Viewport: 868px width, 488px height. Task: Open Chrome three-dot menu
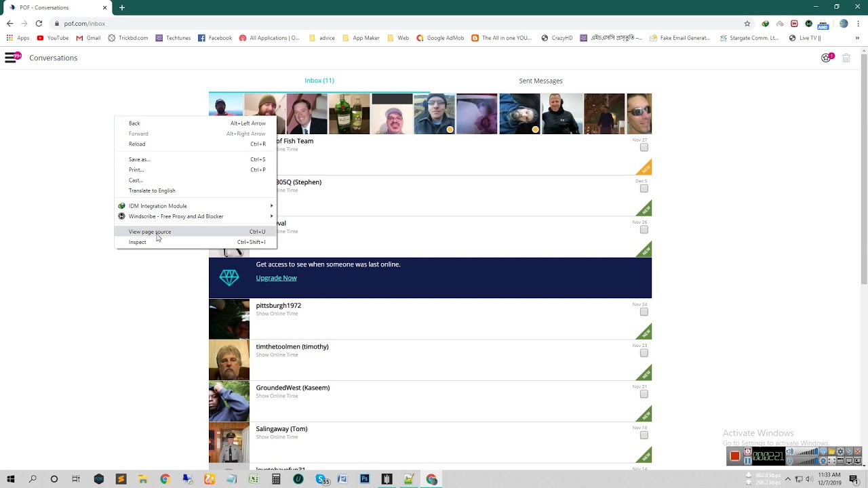click(859, 23)
